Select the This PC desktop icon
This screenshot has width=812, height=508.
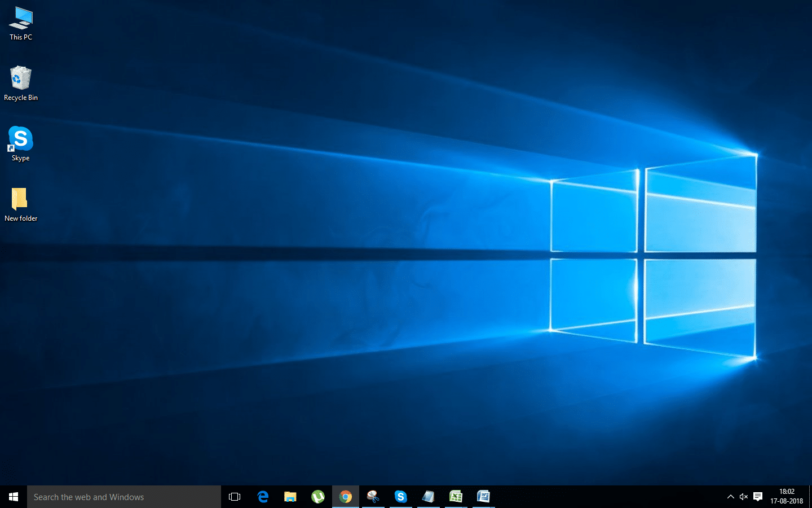pyautogui.click(x=21, y=24)
